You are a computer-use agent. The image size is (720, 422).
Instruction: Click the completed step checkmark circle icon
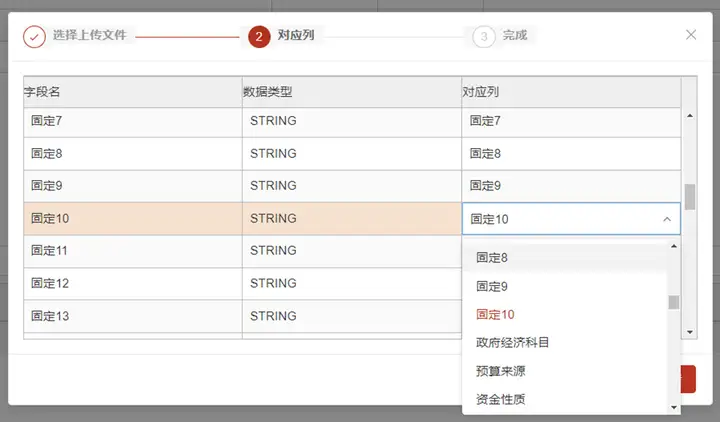(34, 37)
